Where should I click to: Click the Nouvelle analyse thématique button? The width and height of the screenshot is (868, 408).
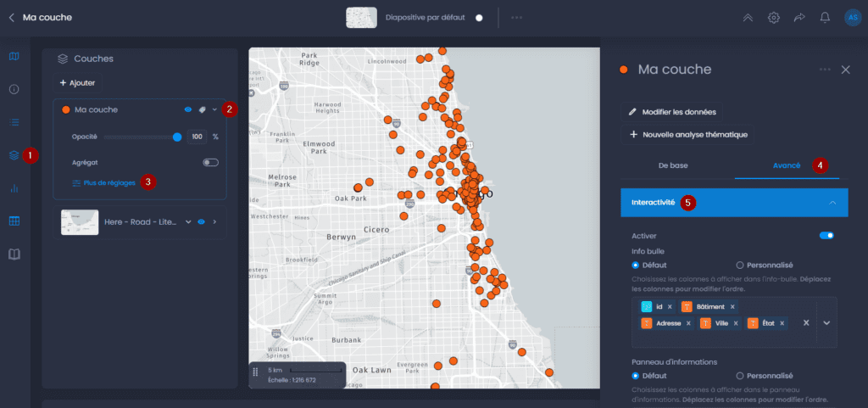coord(687,135)
